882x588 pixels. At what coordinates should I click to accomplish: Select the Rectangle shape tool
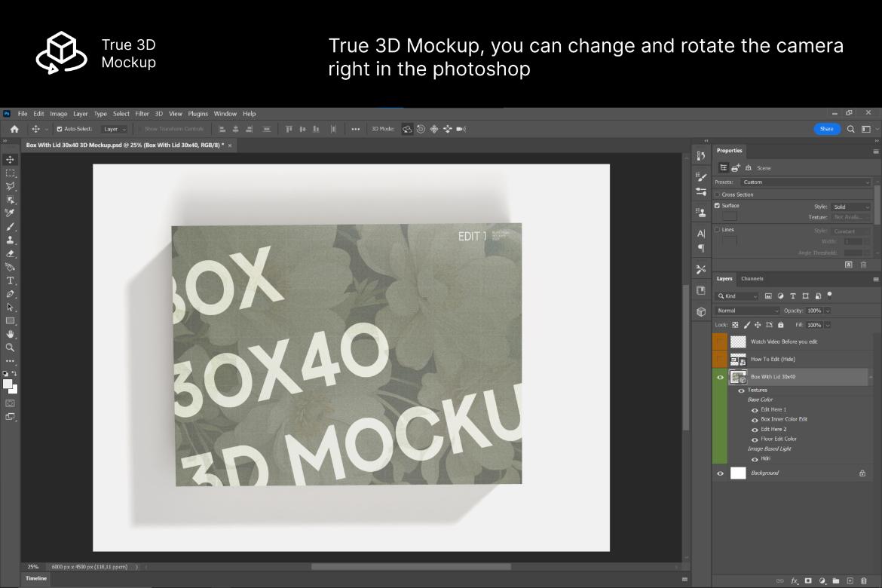coord(10,320)
